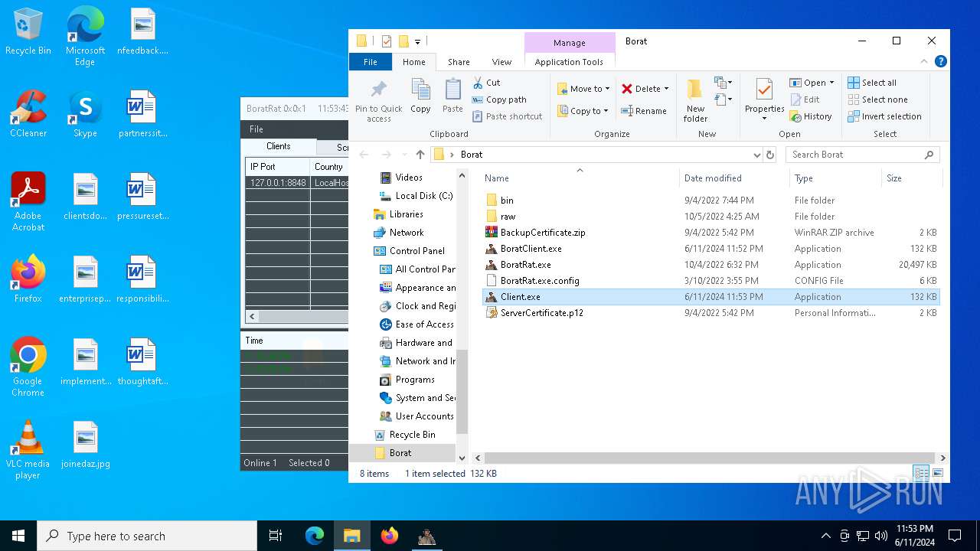Image resolution: width=980 pixels, height=551 pixels.
Task: Open Application Tools tab
Action: pyautogui.click(x=569, y=62)
